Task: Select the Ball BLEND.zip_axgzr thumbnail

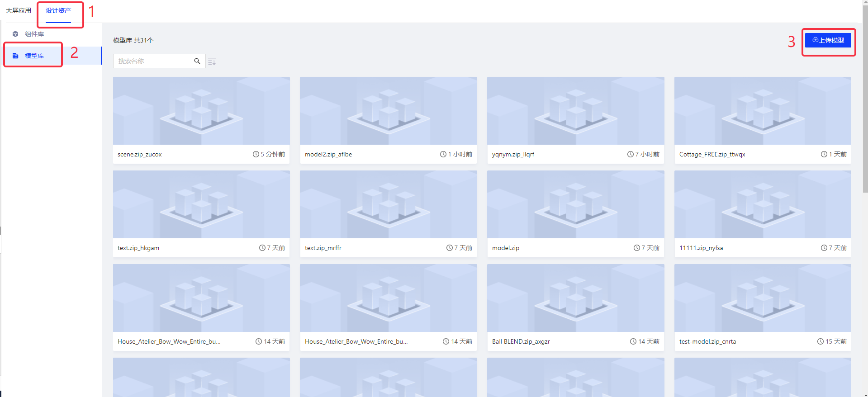Action: coord(575,298)
